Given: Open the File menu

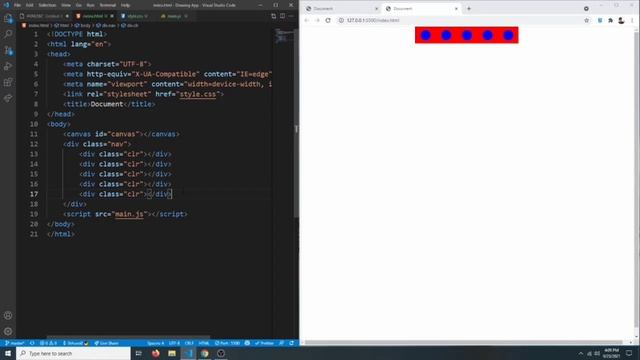Looking at the screenshot, I should coord(17,5).
